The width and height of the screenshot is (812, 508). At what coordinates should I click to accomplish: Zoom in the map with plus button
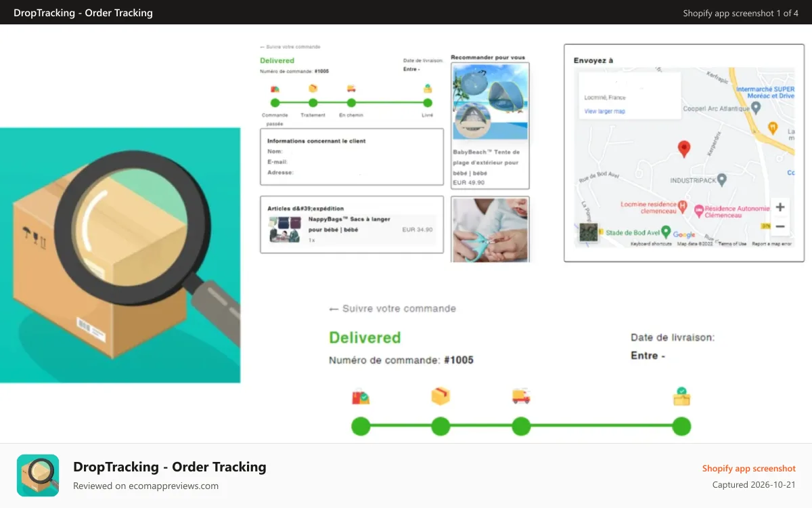[x=780, y=207]
